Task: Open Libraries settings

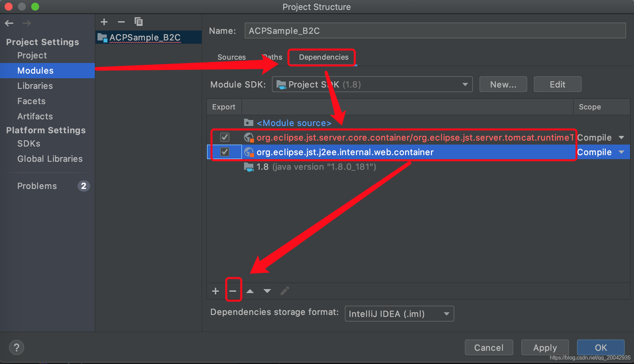Action: [x=35, y=86]
